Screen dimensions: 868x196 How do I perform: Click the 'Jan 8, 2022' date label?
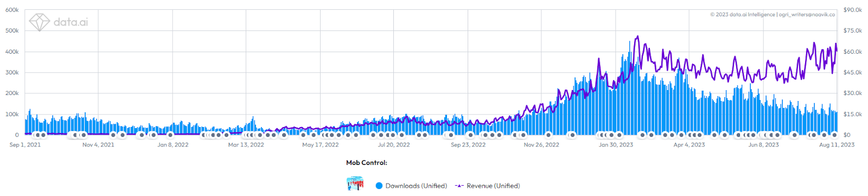173,144
